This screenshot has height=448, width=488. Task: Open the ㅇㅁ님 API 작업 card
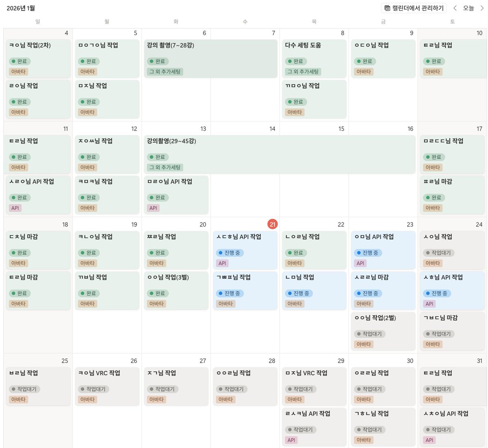383,250
